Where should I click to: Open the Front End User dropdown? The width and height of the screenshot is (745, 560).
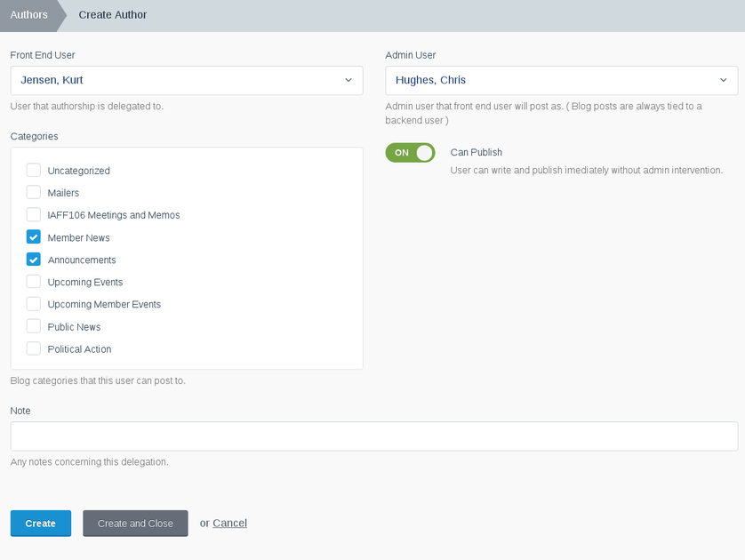click(187, 80)
